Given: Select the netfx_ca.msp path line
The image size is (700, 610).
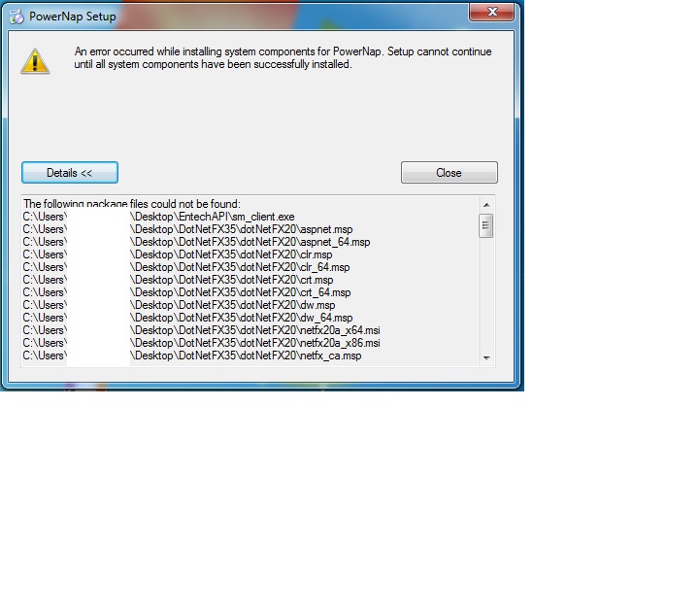Looking at the screenshot, I should [x=192, y=356].
